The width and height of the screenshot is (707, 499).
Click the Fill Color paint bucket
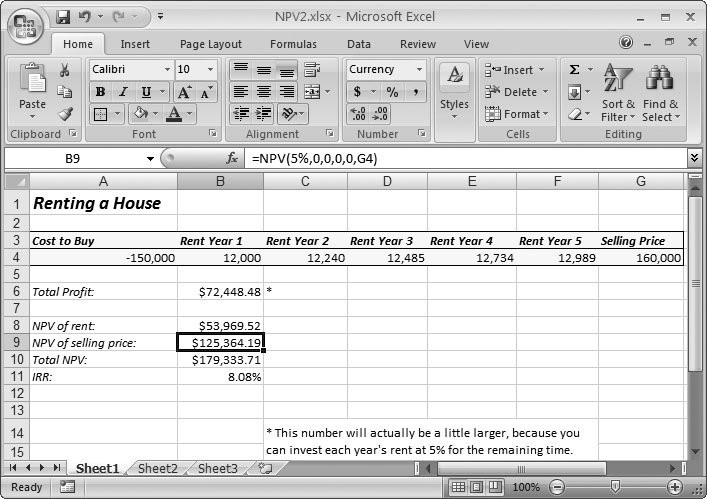pos(142,114)
